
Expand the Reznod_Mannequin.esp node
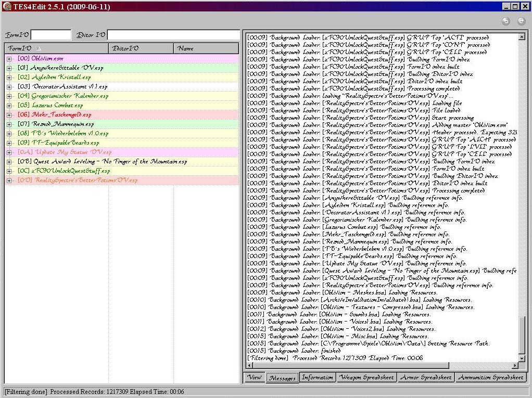click(x=9, y=124)
